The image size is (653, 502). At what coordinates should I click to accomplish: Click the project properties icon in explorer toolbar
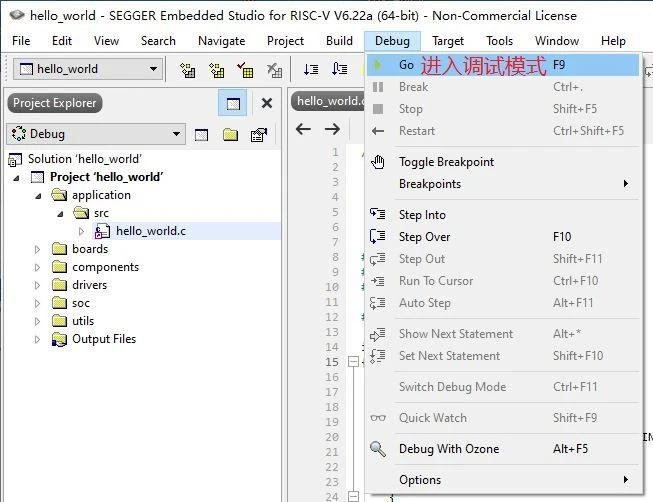coord(259,135)
